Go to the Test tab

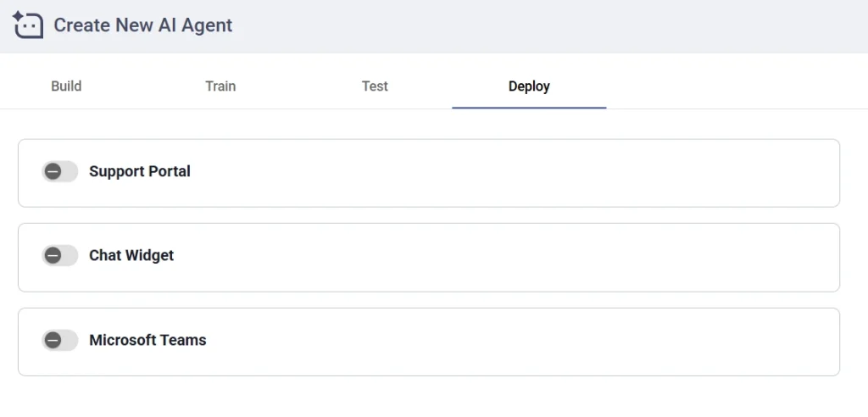[x=375, y=86]
